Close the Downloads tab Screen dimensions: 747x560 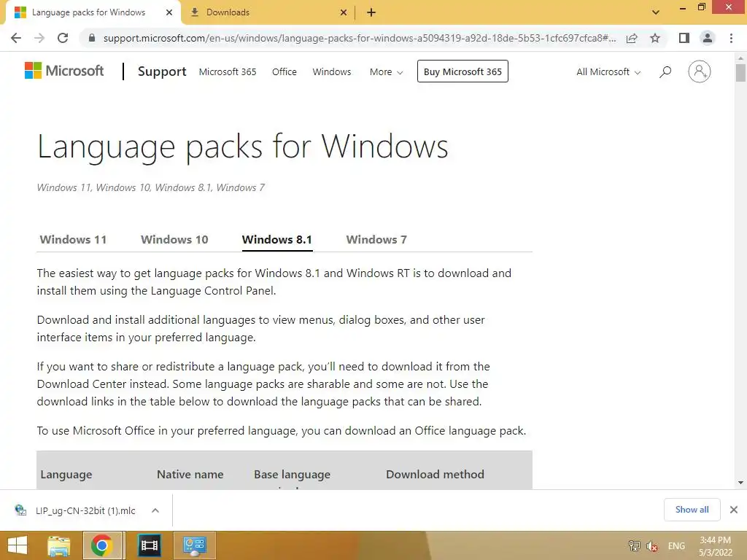point(344,12)
